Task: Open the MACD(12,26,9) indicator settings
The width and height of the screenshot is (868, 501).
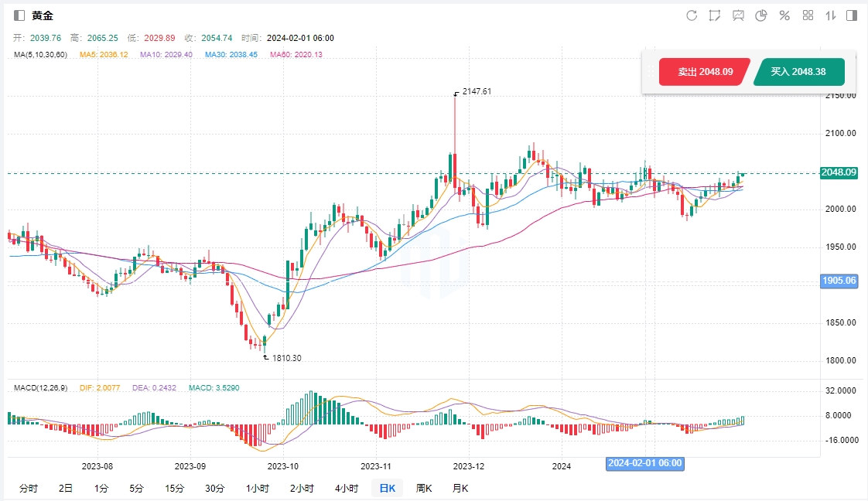Action: coord(41,387)
